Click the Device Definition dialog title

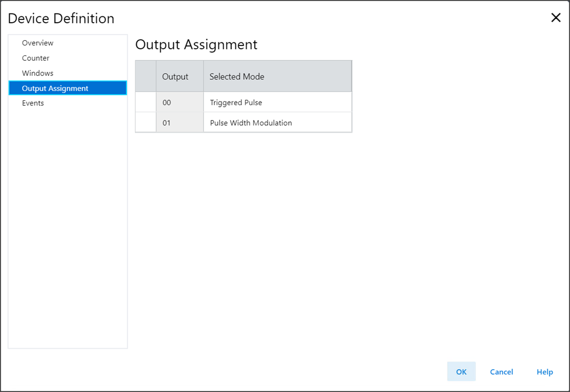point(61,18)
